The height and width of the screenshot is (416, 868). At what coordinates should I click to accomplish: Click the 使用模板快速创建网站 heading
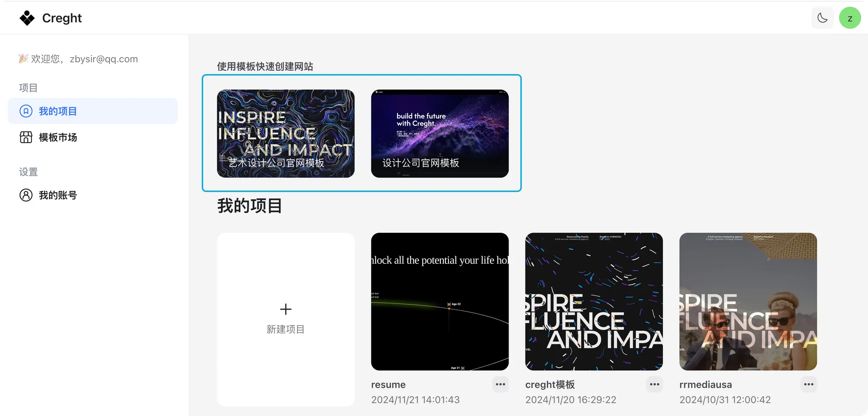[265, 67]
